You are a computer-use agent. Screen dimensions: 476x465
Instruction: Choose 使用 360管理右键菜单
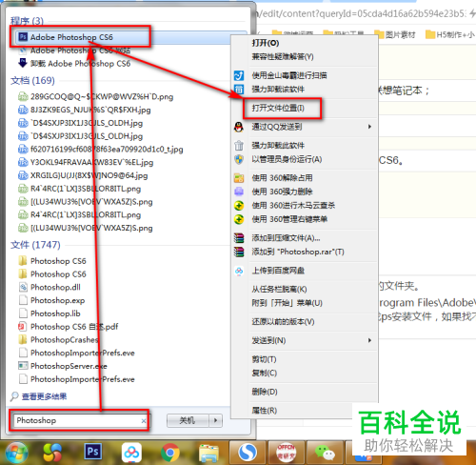coord(289,219)
